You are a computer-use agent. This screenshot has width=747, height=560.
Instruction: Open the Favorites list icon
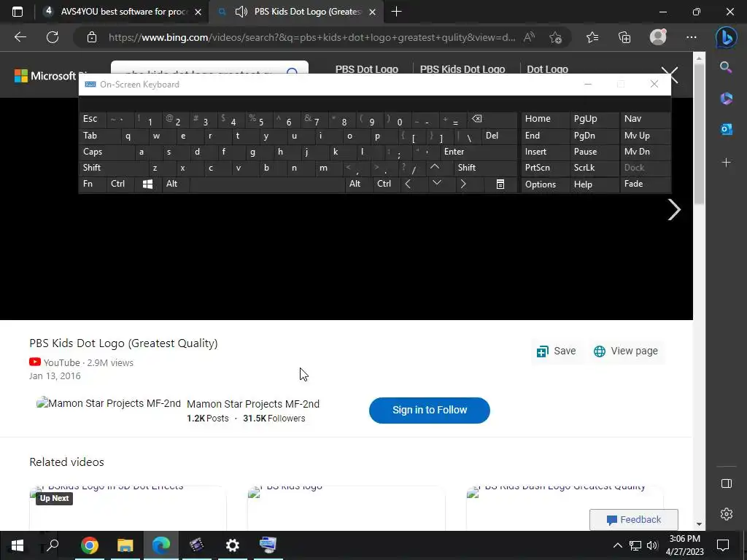(592, 37)
